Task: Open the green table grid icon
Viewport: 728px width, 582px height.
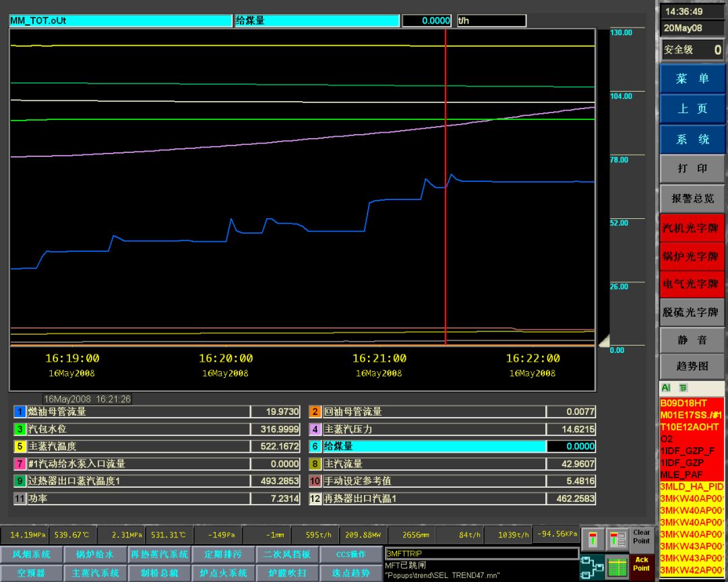Action: tap(617, 567)
